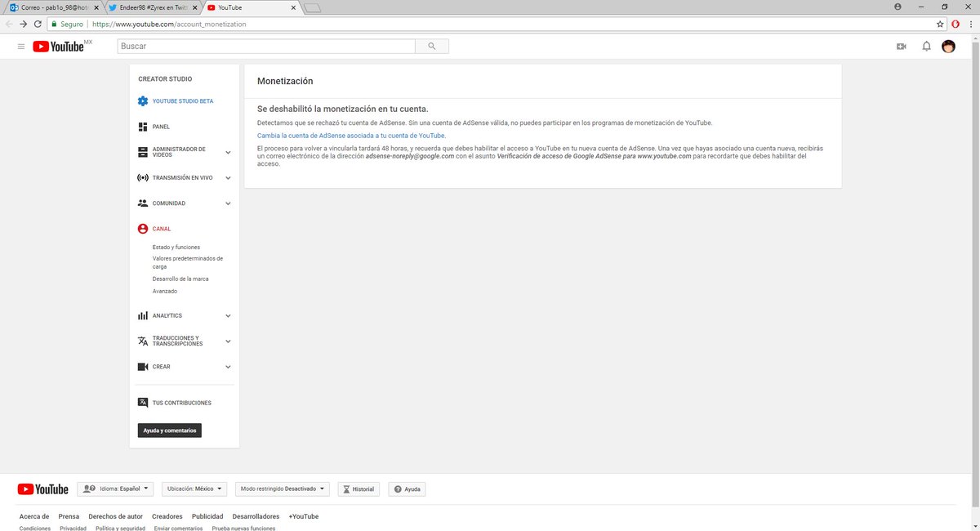Image resolution: width=980 pixels, height=531 pixels.
Task: Open Derechos de autor footer link
Action: [116, 516]
